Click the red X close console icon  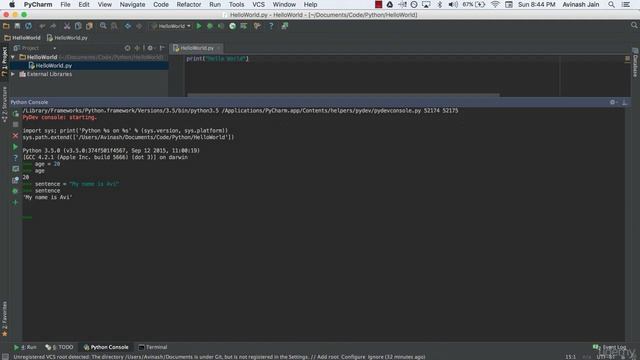(x=16, y=136)
